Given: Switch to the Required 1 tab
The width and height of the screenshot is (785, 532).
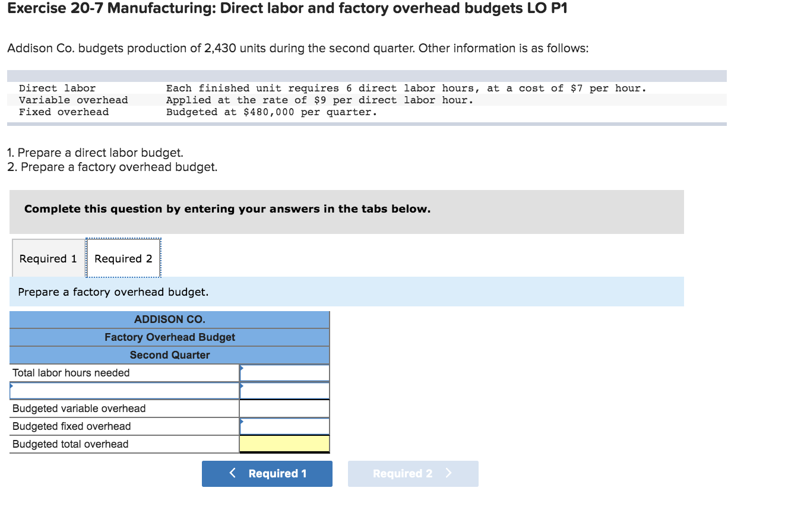Looking at the screenshot, I should 48,258.
